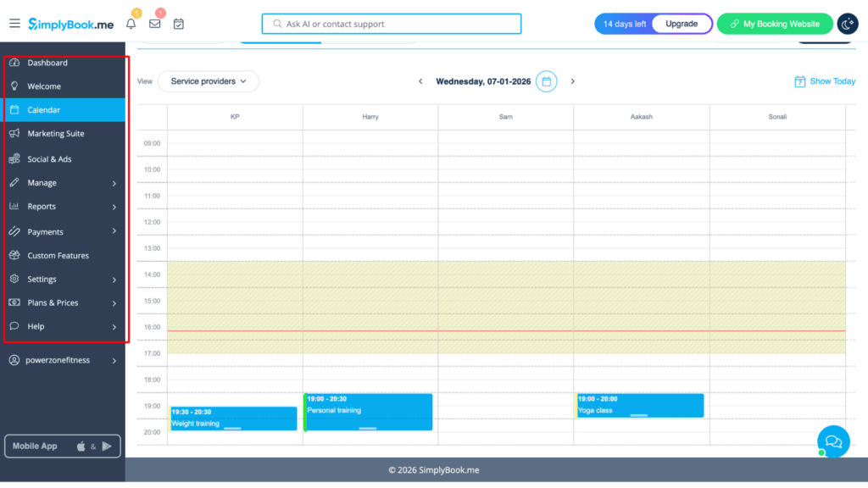The width and height of the screenshot is (868, 488).
Task: Click the Upgrade button
Action: click(682, 24)
